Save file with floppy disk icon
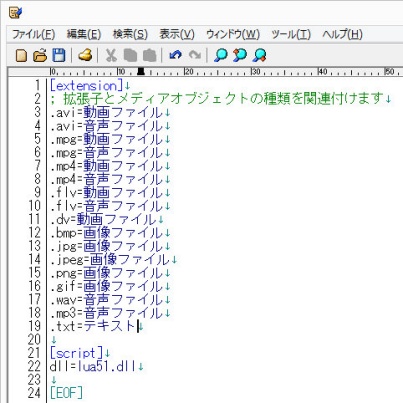This screenshot has width=403, height=403. coord(59,55)
